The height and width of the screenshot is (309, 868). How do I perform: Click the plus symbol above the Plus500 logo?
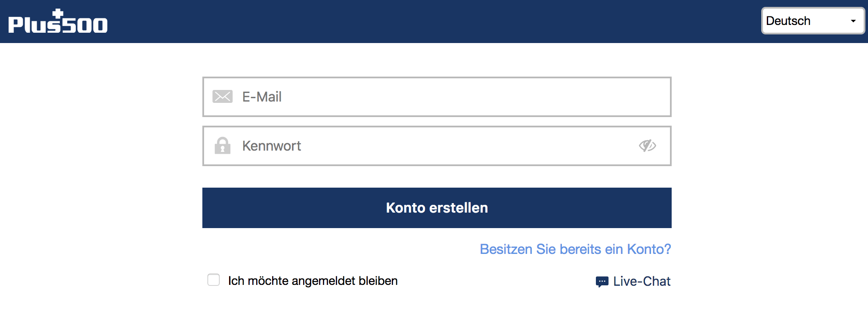pyautogui.click(x=58, y=13)
